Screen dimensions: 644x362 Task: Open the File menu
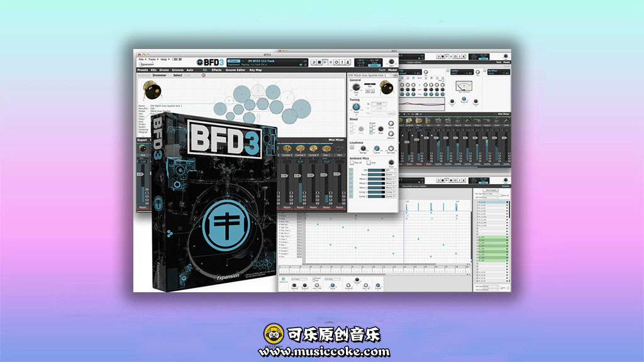142,60
